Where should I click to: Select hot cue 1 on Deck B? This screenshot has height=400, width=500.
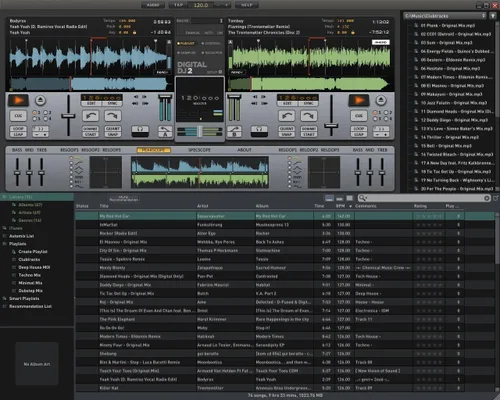coord(375,112)
